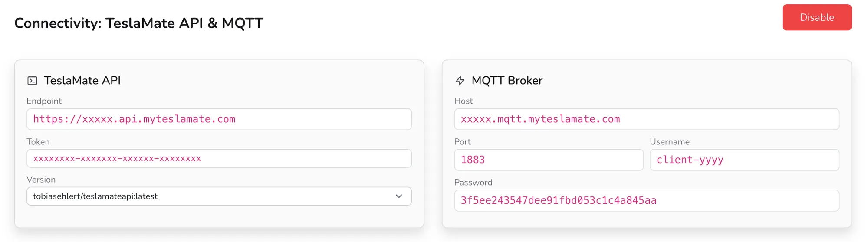The image size is (868, 242).
Task: Expand the version list via the chevron arrow
Action: (399, 196)
